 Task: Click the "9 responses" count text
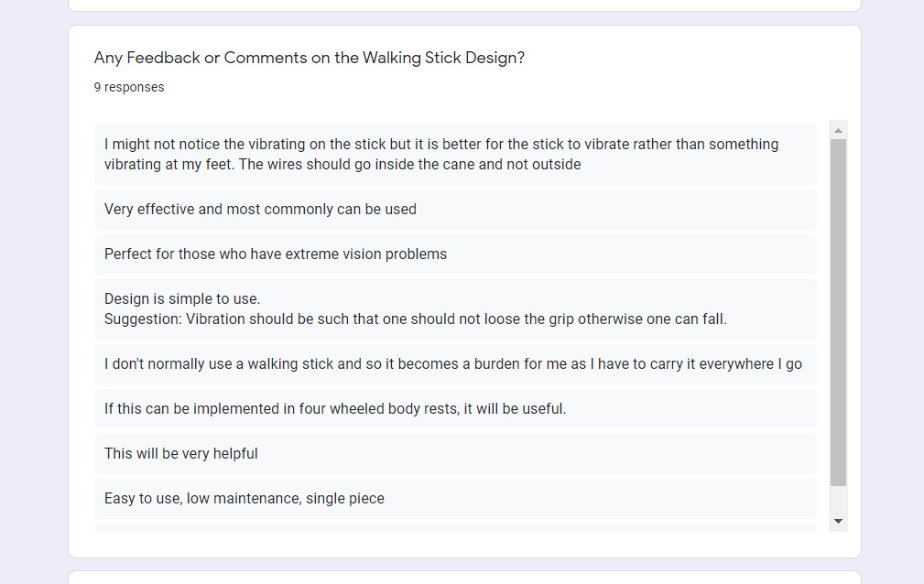(x=129, y=88)
